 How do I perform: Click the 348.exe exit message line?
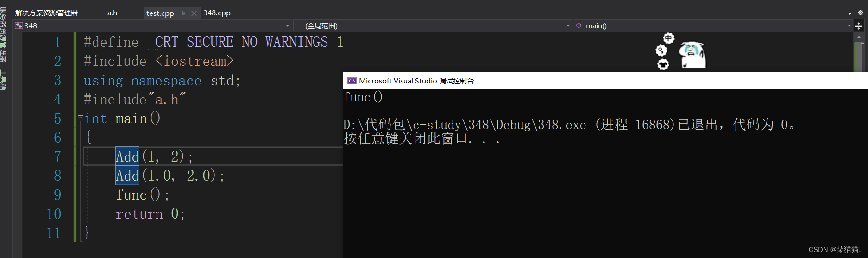point(570,125)
